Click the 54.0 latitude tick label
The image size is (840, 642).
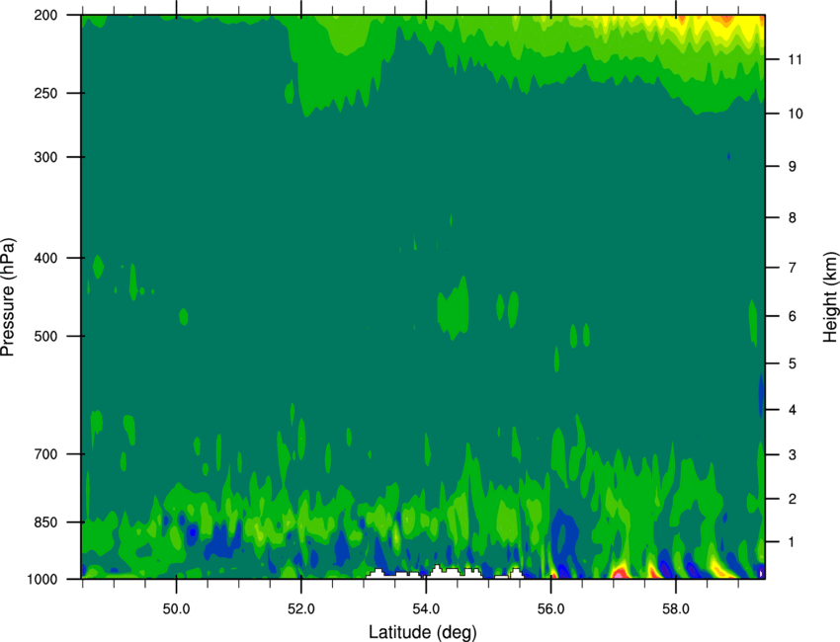(426, 608)
